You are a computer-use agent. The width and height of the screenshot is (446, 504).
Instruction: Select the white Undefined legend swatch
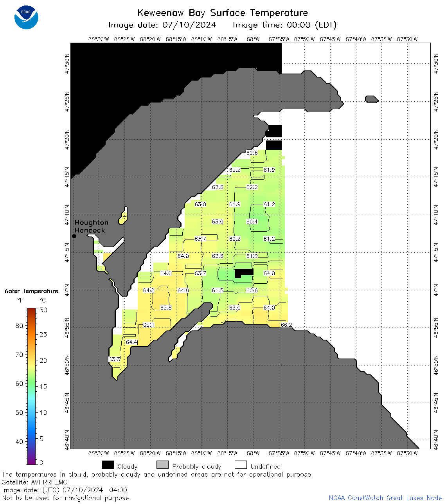[x=241, y=464]
